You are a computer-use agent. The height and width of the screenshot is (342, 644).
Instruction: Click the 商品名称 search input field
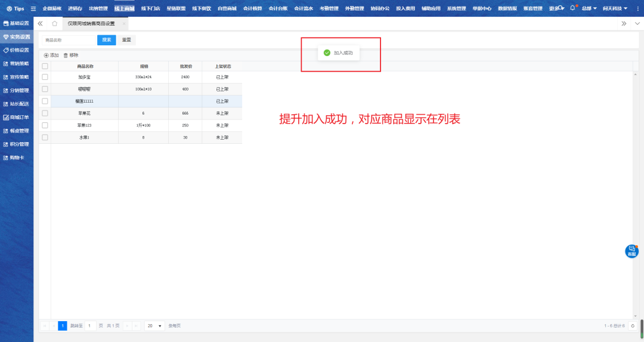pyautogui.click(x=69, y=40)
